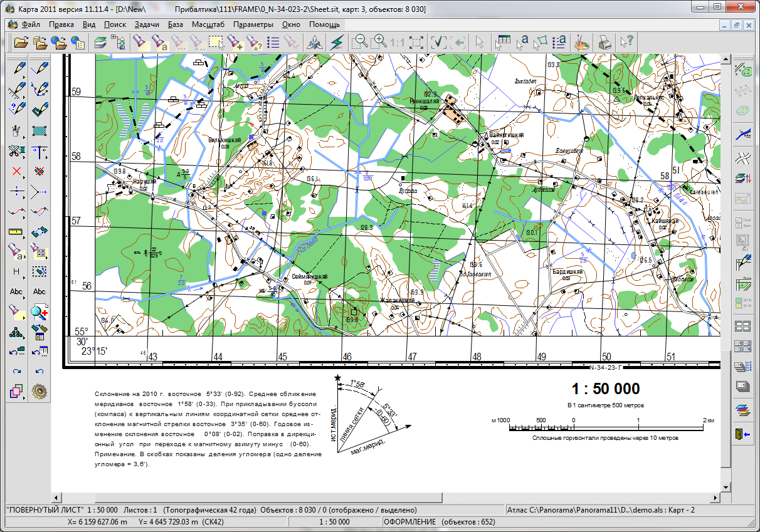
Task: Click the 1 : 50 000 scale status field
Action: [335, 521]
